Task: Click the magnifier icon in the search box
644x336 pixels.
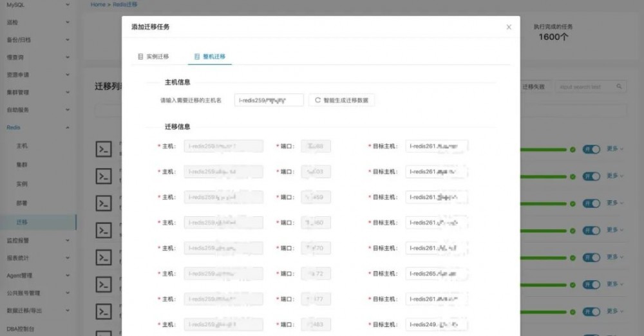Action: (x=619, y=87)
